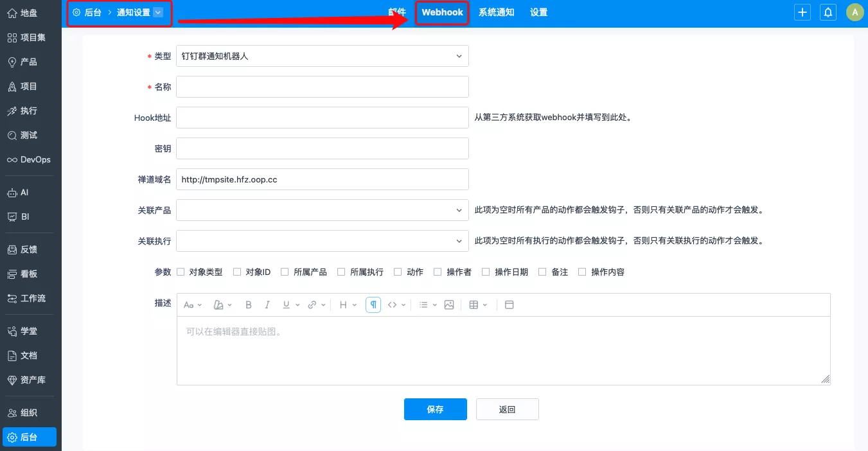This screenshot has width=868, height=451.
Task: Open DevOps in the sidebar
Action: [x=29, y=159]
